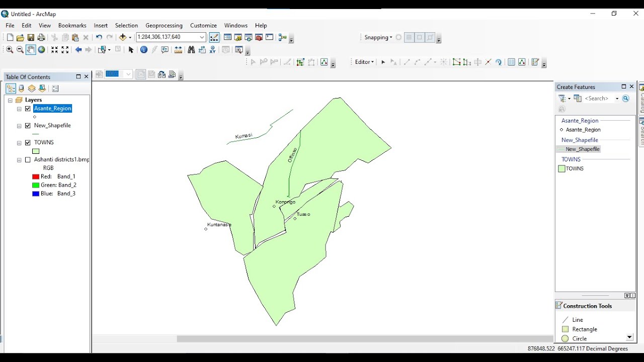This screenshot has height=362, width=644.
Task: Open the Insert menu
Action: point(101,25)
